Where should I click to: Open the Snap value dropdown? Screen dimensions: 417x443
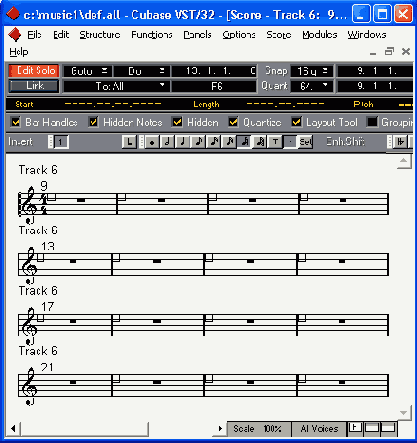click(311, 71)
